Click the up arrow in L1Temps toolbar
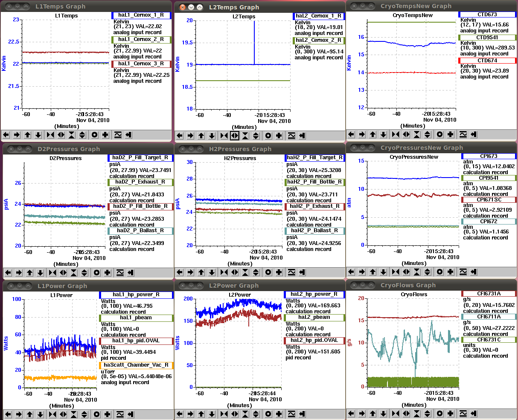 pyautogui.click(x=28, y=135)
